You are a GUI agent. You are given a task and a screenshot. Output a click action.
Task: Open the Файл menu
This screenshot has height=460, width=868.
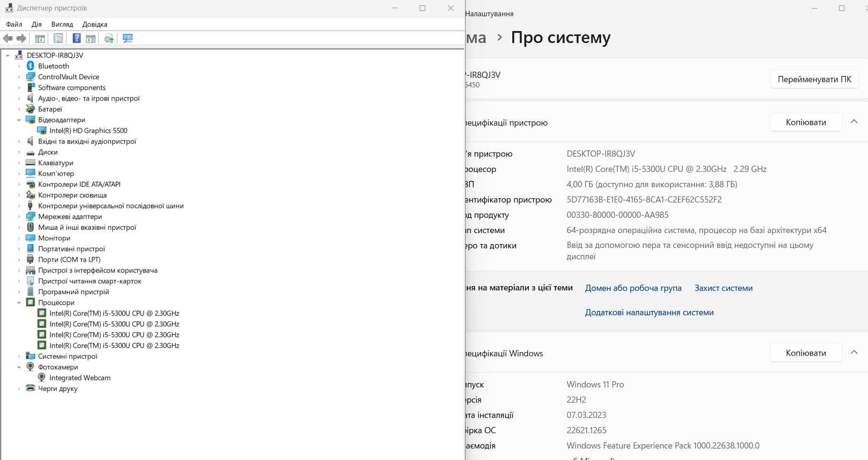point(14,24)
